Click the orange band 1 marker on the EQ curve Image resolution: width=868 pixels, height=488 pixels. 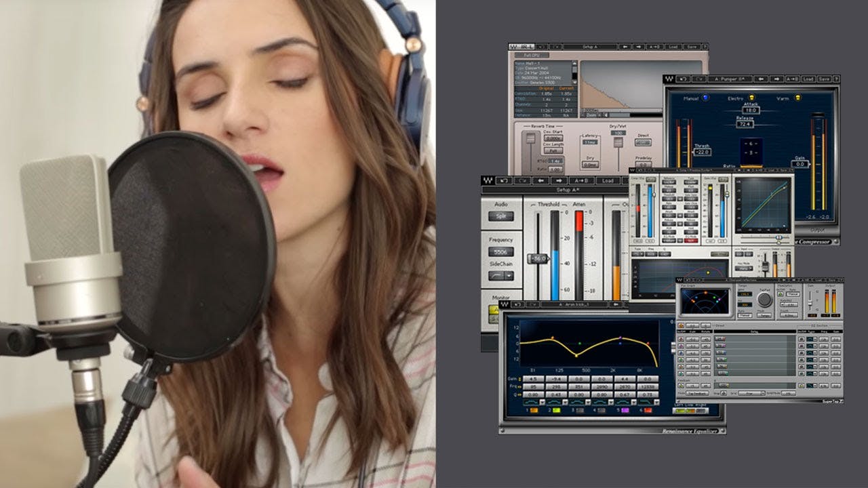552,338
